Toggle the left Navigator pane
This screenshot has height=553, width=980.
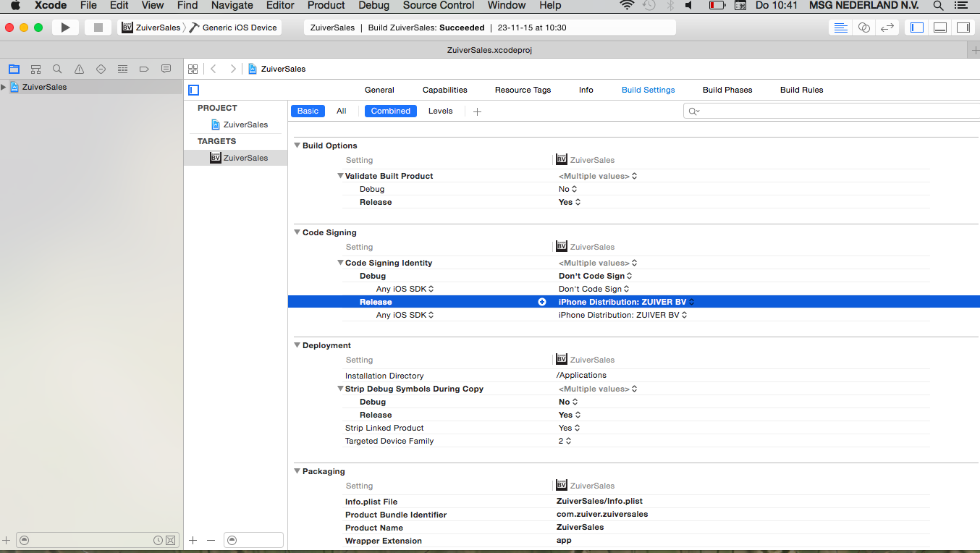(x=917, y=28)
